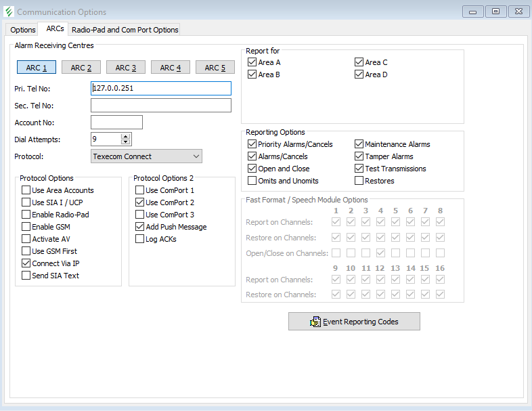Minimize the Communication Options window
The image size is (532, 411).
pos(472,12)
